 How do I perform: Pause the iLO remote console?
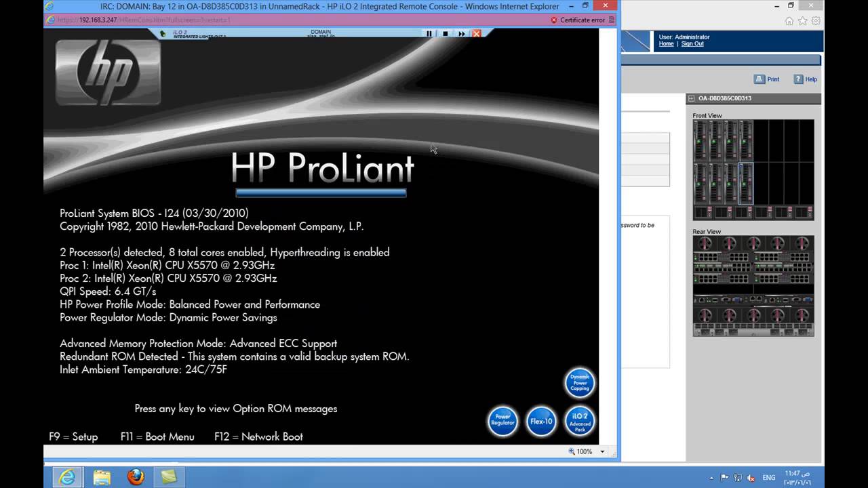tap(429, 33)
